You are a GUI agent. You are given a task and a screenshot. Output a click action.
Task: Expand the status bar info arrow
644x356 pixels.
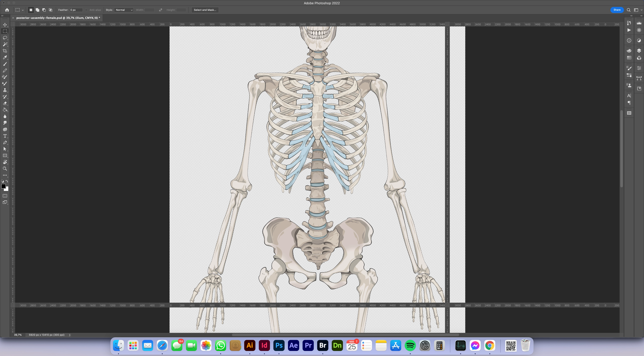pyautogui.click(x=70, y=335)
